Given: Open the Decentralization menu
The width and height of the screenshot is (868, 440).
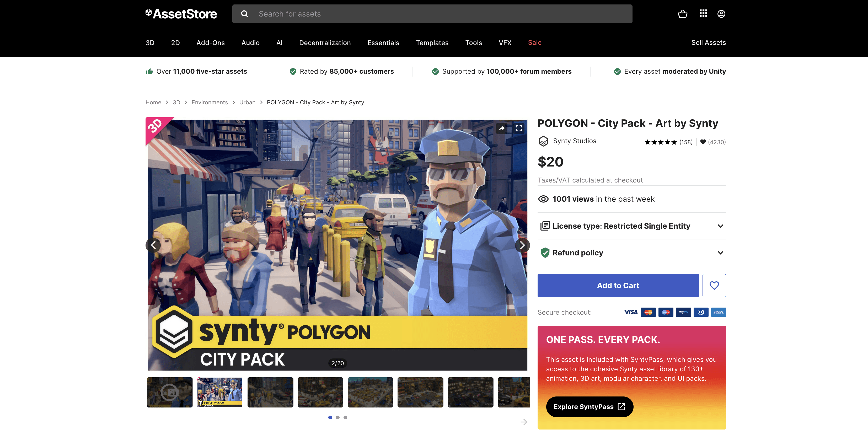Looking at the screenshot, I should [x=325, y=43].
